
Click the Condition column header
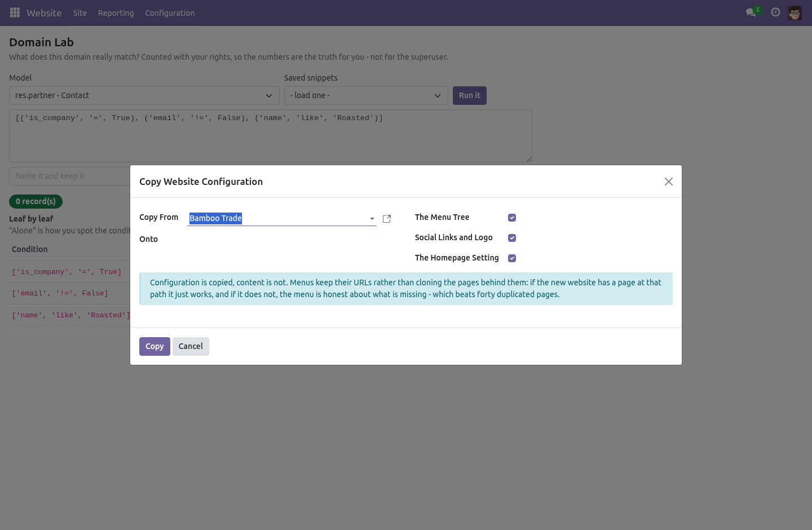pyautogui.click(x=30, y=249)
